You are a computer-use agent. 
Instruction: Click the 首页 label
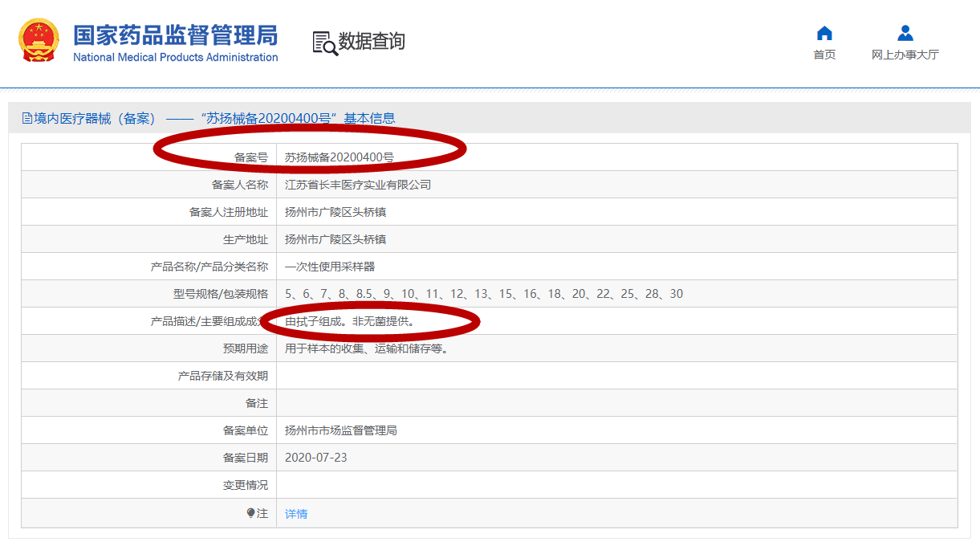coord(824,55)
